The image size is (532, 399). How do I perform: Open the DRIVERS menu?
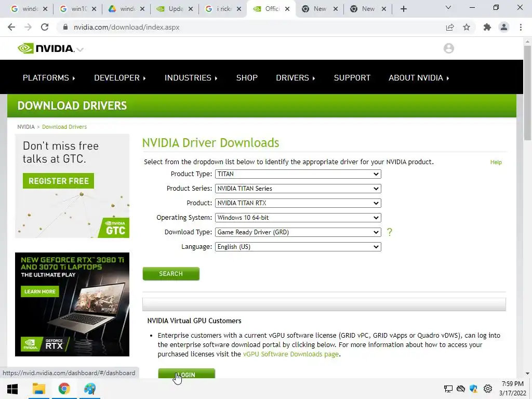(x=296, y=78)
